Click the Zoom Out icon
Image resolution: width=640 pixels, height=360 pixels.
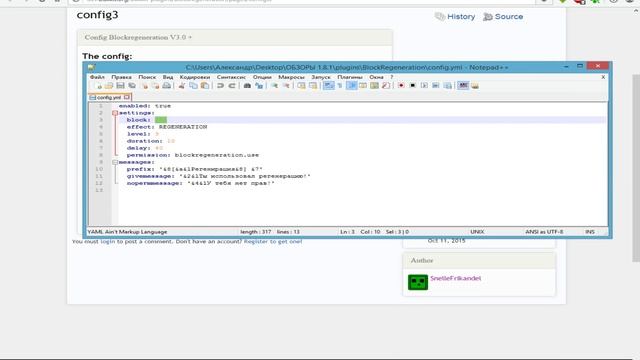(286, 86)
